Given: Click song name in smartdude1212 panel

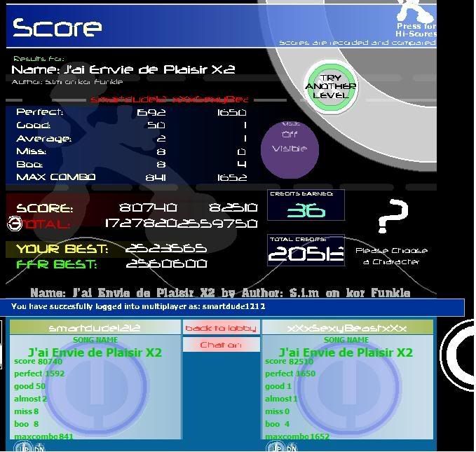Looking at the screenshot, I should click(95, 352).
